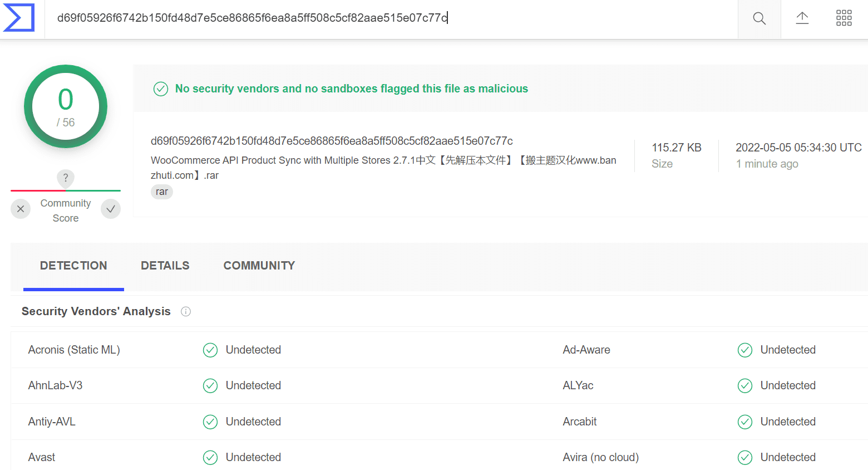Screen dimensions: 868x470
Task: Click the Community Score label
Action: pyautogui.click(x=66, y=211)
